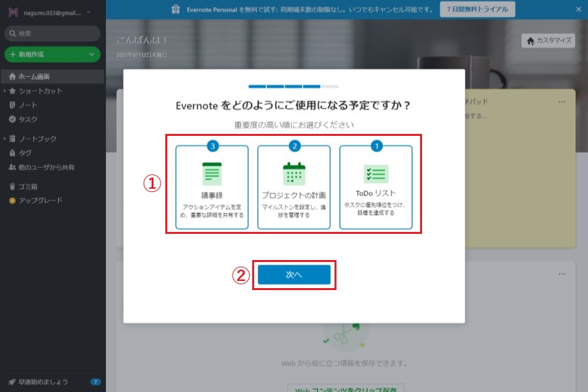This screenshot has height=392, width=588.
Task: Click priority badge 2 on プロジェクトの計画
Action: pos(295,146)
